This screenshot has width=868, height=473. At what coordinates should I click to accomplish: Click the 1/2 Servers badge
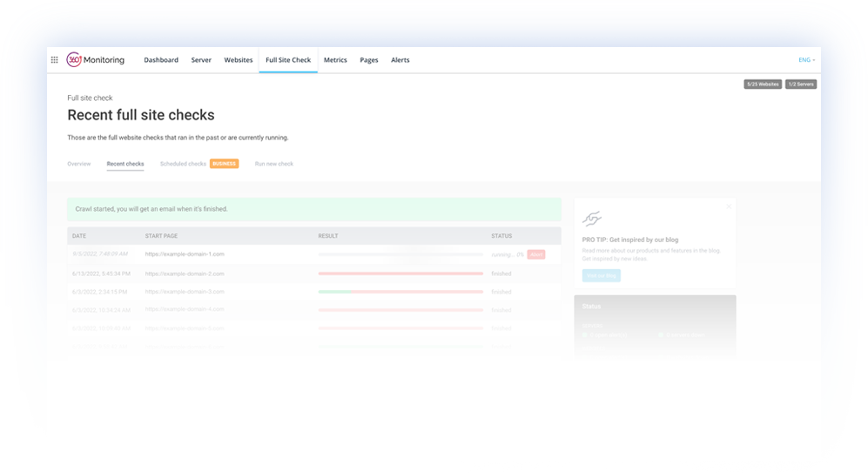click(x=800, y=84)
